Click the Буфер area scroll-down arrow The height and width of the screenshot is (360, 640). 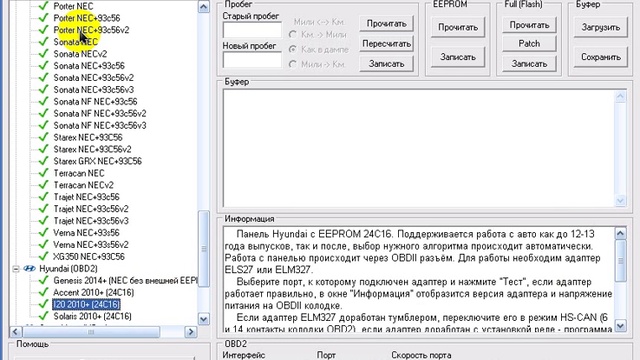620,200
